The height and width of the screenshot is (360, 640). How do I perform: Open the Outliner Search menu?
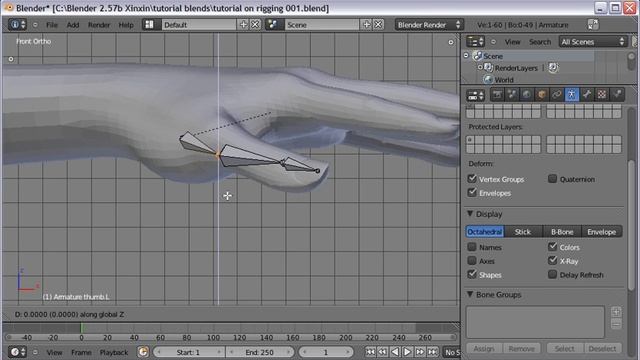(540, 42)
